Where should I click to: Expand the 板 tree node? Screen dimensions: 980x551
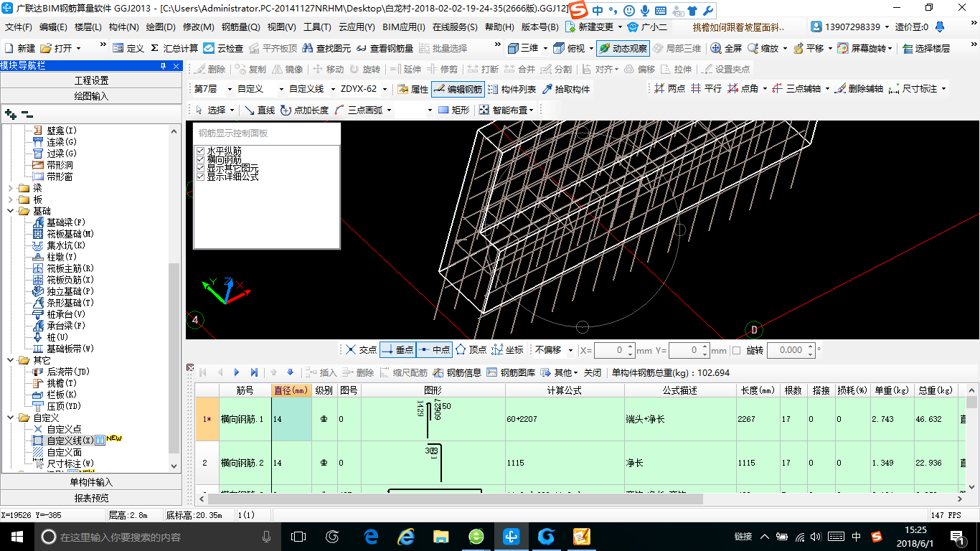[x=10, y=199]
